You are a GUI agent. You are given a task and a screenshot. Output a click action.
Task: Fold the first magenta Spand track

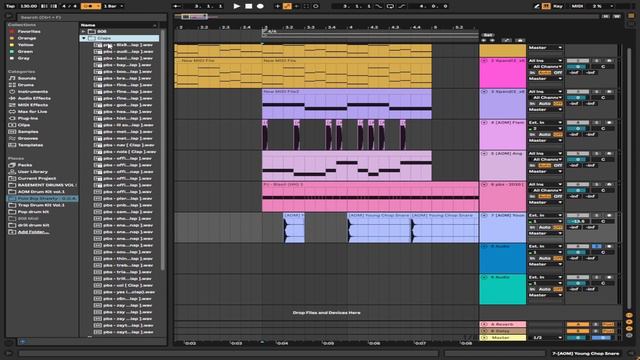tap(484, 61)
